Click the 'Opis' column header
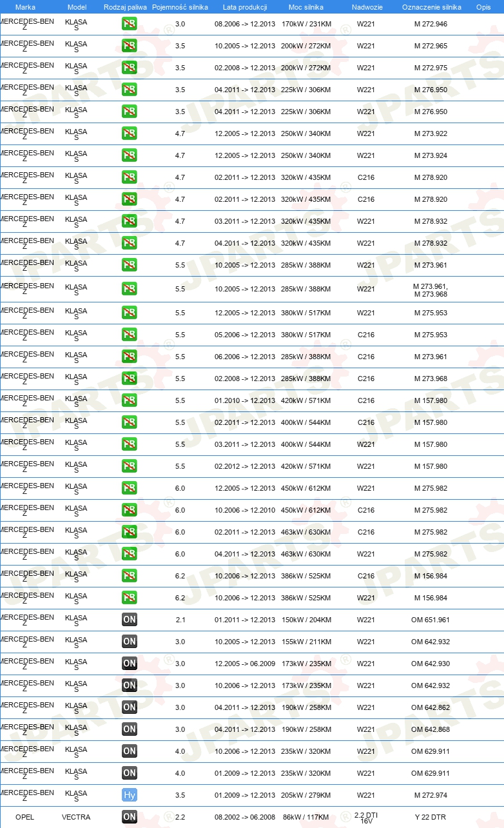This screenshot has height=828, width=504. 483,7
